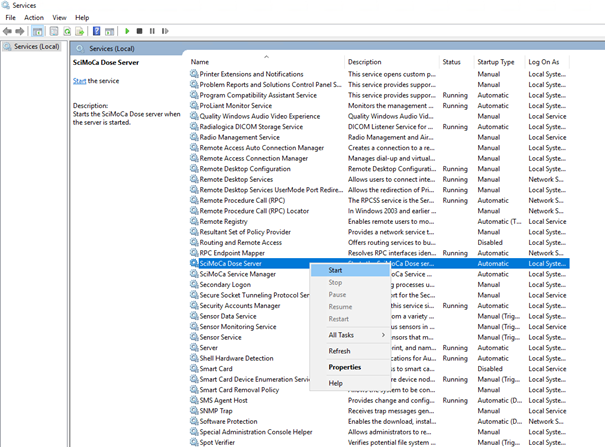Open the File menu
The height and width of the screenshot is (447, 605).
tap(10, 18)
